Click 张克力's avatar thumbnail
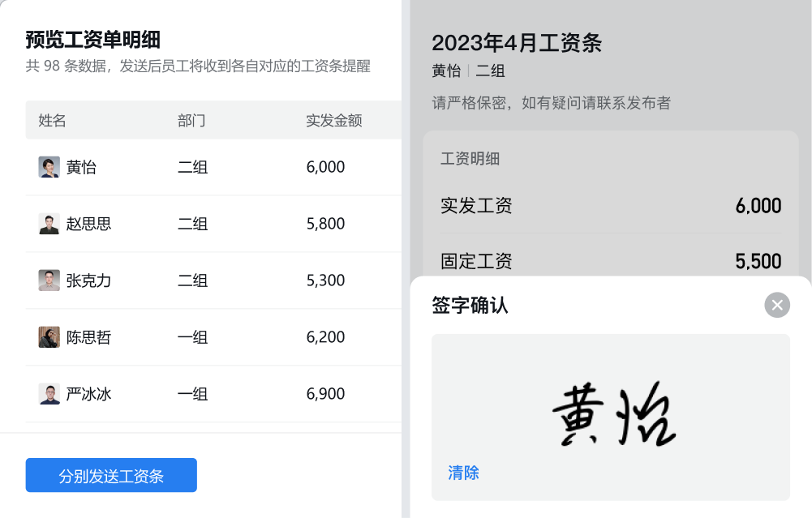 click(x=49, y=280)
